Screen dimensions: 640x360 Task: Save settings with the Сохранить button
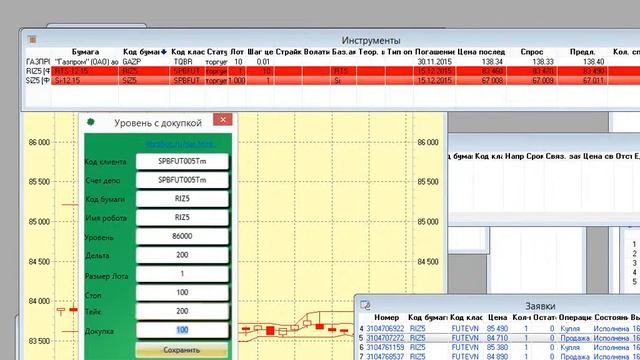pyautogui.click(x=182, y=350)
